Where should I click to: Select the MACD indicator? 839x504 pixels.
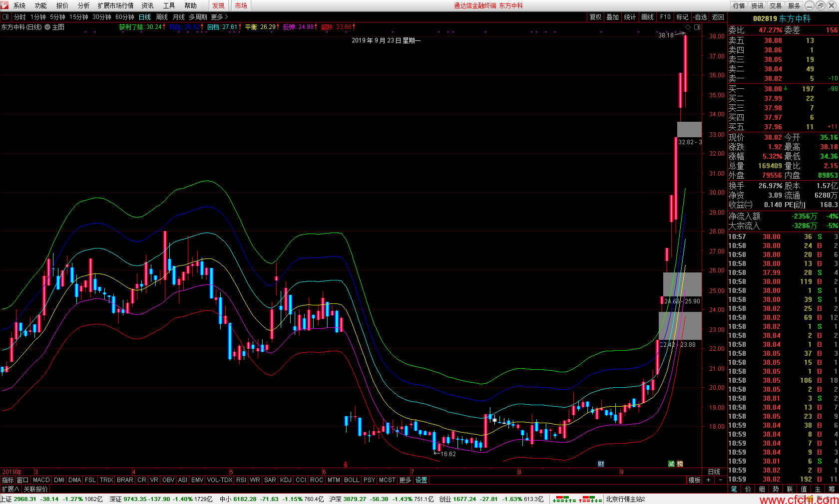point(41,480)
